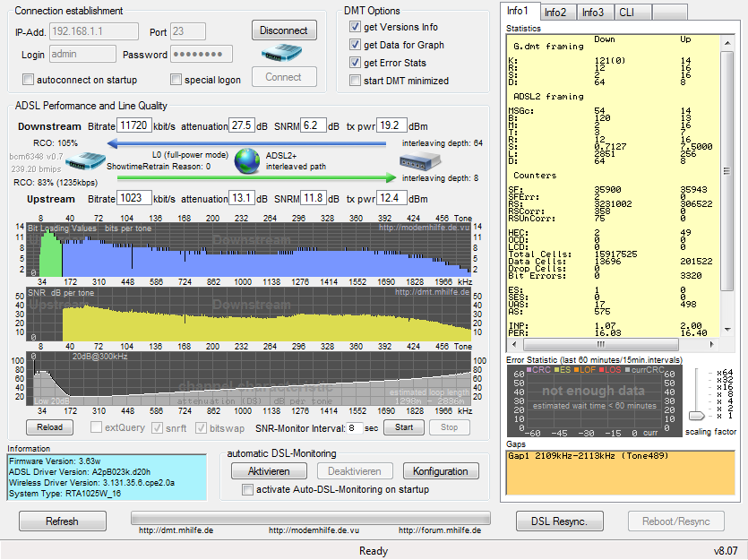Click the System Type: RTA1025W_16 line
The image size is (748, 560).
(x=64, y=493)
